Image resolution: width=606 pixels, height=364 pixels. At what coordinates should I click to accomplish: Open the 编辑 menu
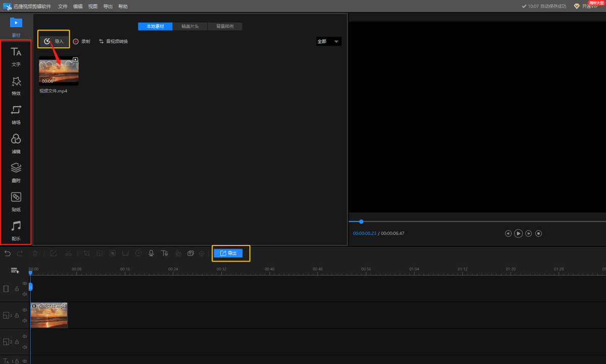[x=78, y=7]
